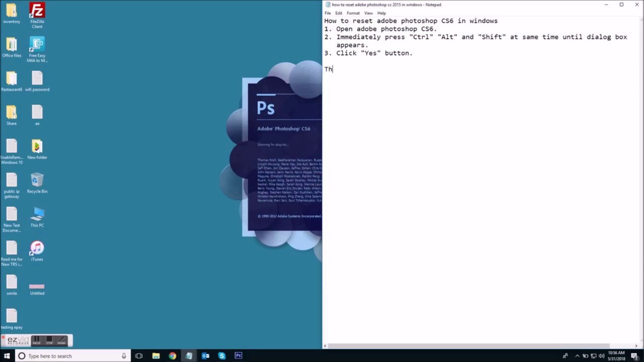This screenshot has height=362, width=644.
Task: Minimize the Notepad window
Action: [x=606, y=5]
